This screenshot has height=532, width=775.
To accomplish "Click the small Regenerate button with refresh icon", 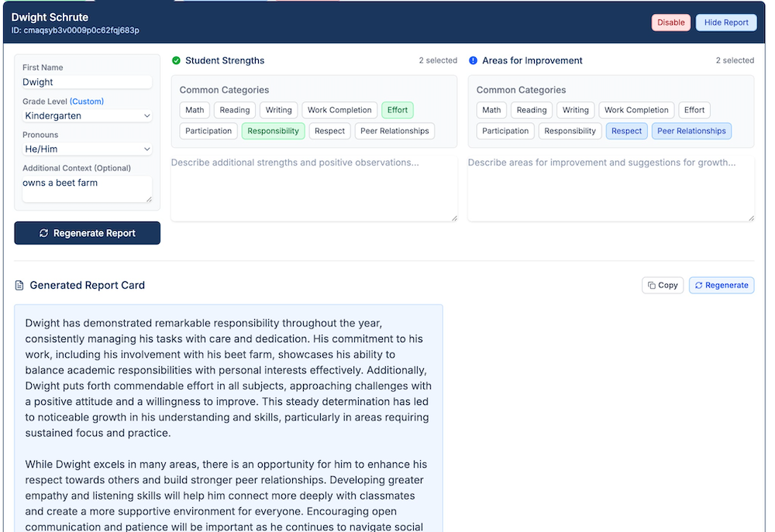I will tap(721, 286).
